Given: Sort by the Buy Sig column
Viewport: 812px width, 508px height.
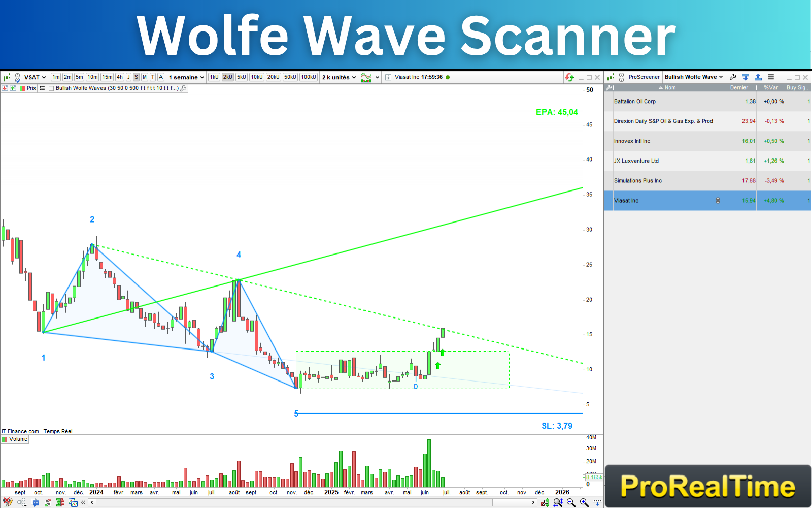Looking at the screenshot, I should click(x=798, y=88).
